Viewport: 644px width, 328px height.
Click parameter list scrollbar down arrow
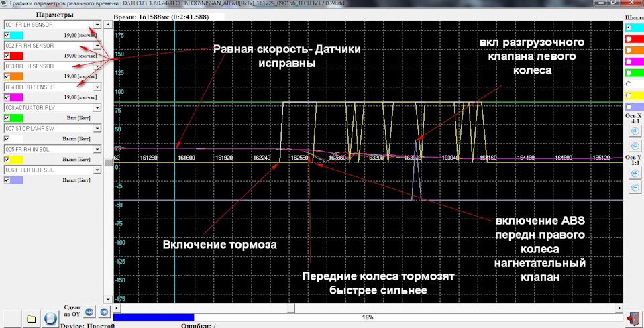pyautogui.click(x=108, y=299)
